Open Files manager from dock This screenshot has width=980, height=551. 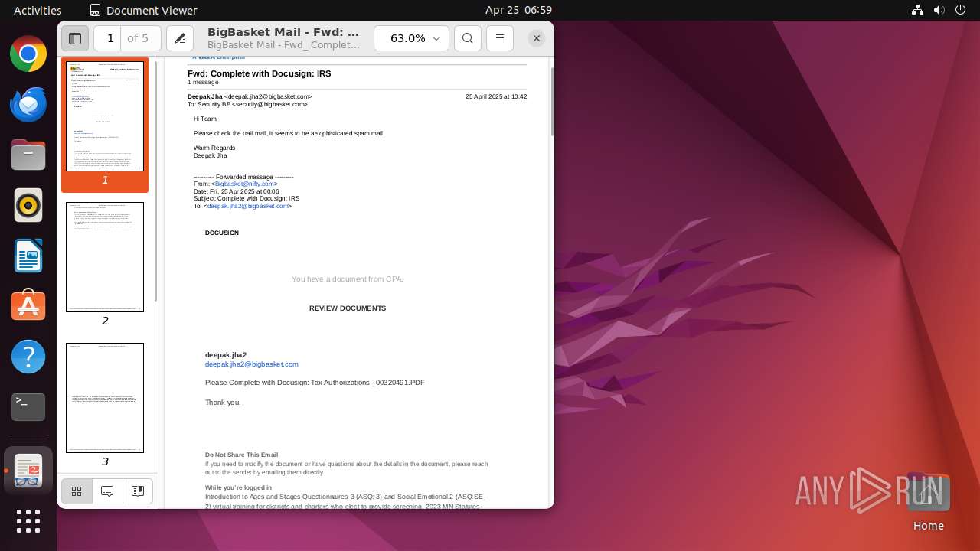point(28,155)
